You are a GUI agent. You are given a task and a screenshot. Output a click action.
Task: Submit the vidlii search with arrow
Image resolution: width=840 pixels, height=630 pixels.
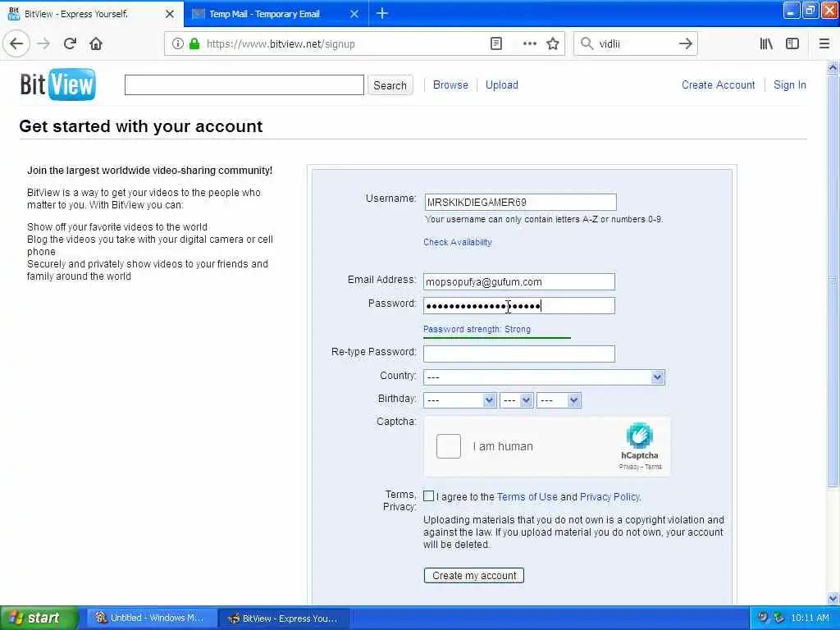(x=685, y=44)
